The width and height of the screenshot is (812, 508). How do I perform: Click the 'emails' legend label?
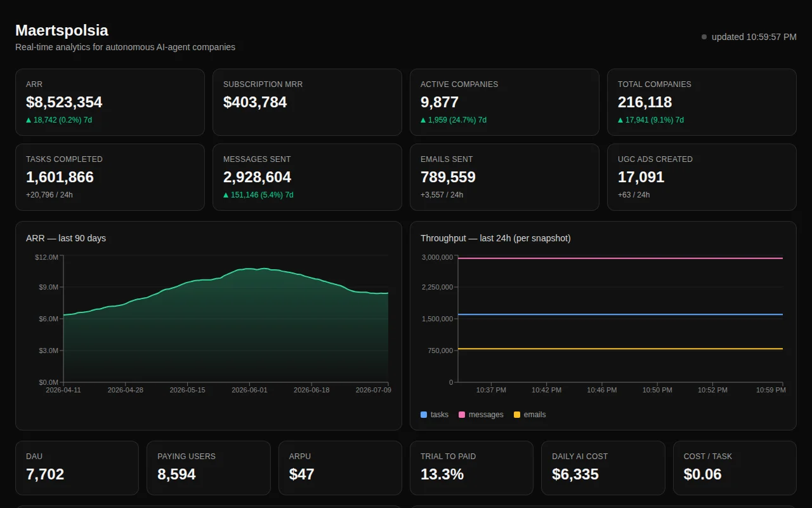(535, 415)
